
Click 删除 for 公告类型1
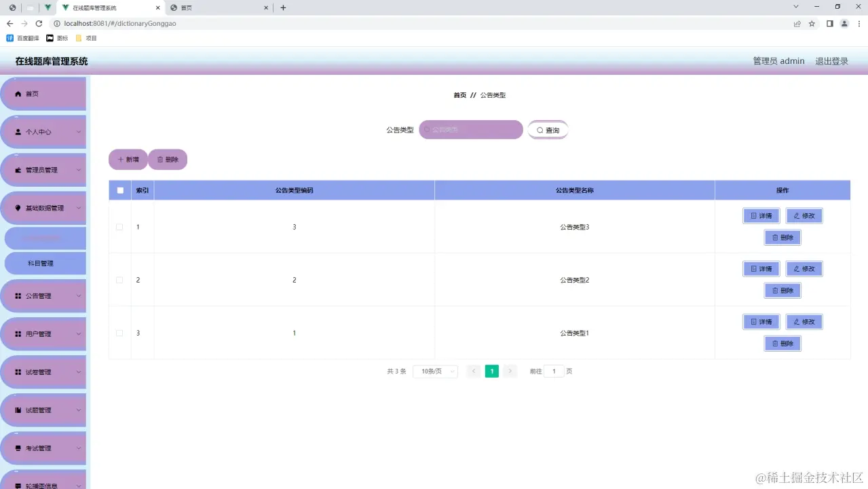782,344
